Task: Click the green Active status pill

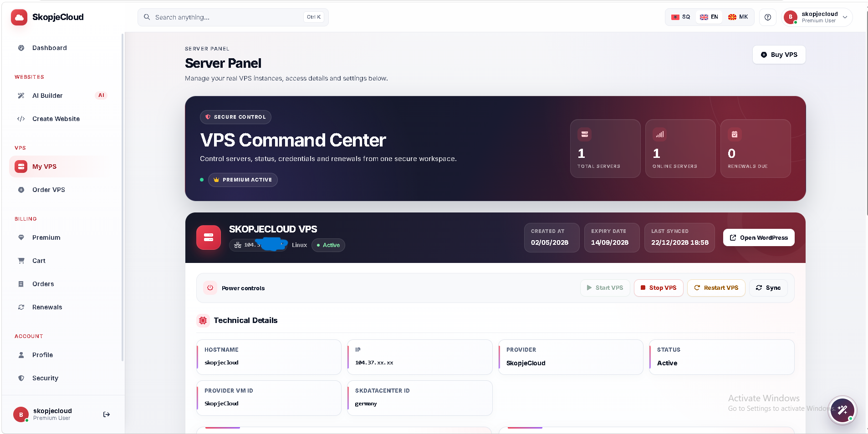Action: [328, 245]
